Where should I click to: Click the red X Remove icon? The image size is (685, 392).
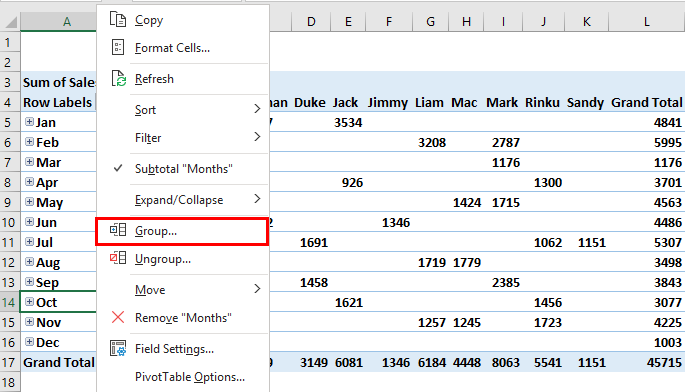tap(118, 317)
